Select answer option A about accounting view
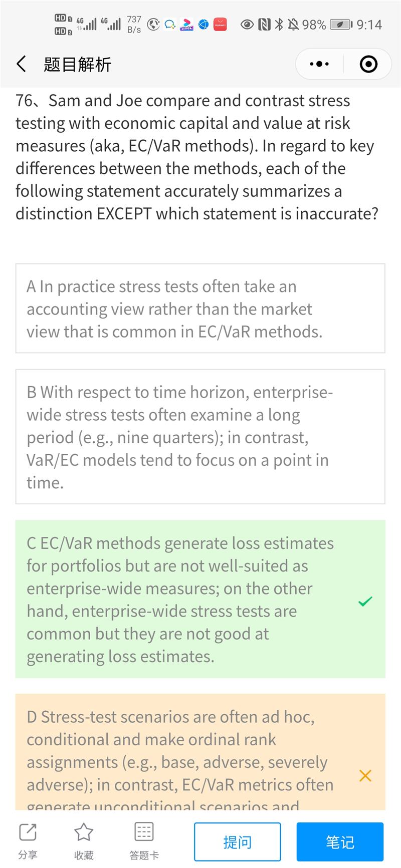Image resolution: width=401 pixels, height=868 pixels. (200, 309)
